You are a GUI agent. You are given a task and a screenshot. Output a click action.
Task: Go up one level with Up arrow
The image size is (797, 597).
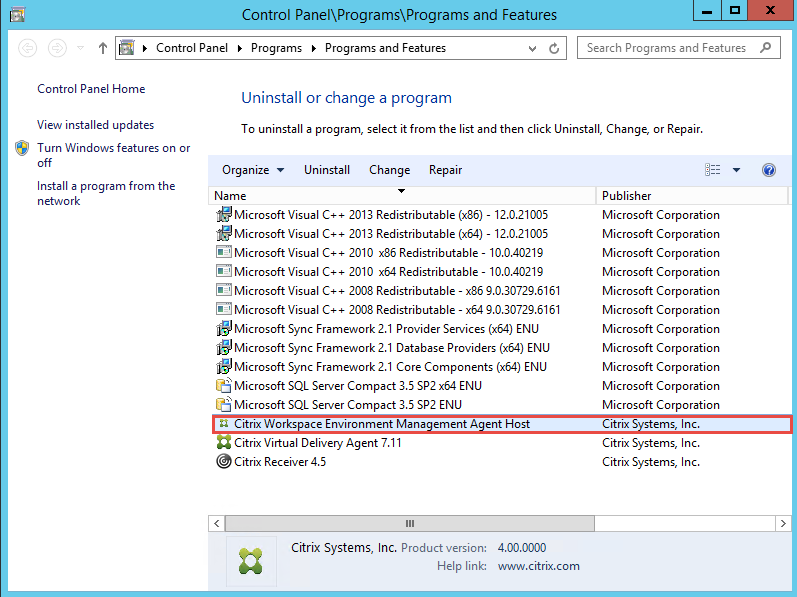pos(103,48)
